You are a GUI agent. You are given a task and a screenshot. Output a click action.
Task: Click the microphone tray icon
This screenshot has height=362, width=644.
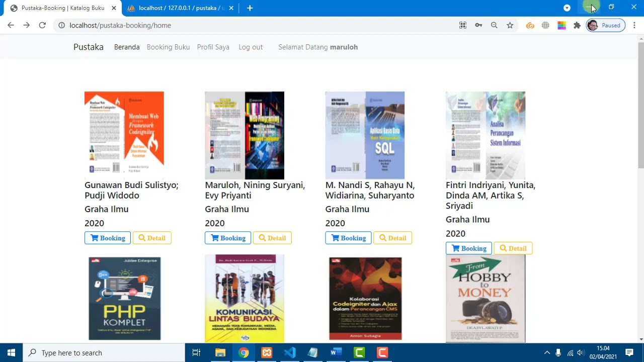[x=558, y=352]
